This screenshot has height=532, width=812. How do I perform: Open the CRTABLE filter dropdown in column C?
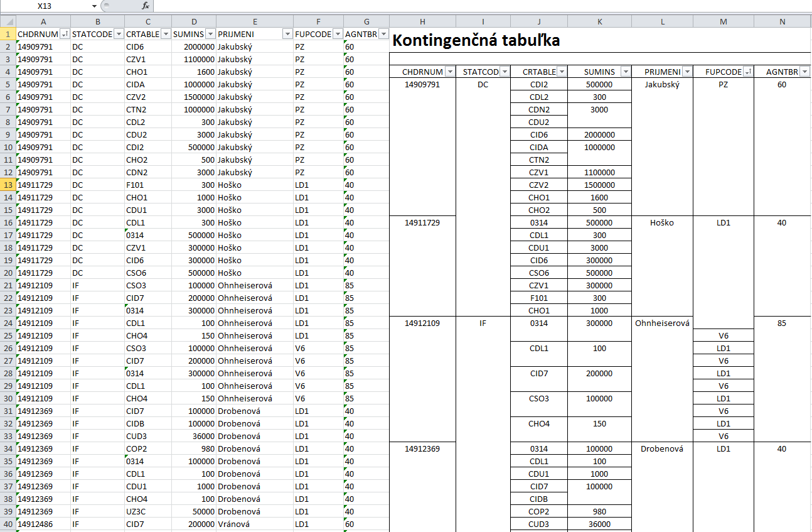pos(166,34)
